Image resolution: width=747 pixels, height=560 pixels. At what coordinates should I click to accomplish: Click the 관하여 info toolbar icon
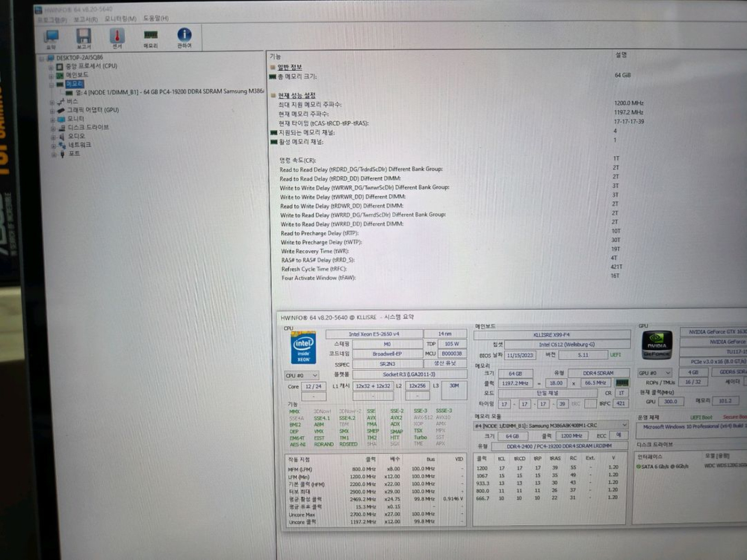[x=184, y=35]
